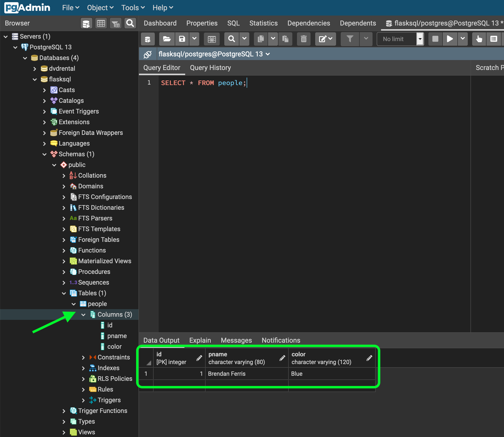Edit the pname column header pencil

pyautogui.click(x=282, y=358)
